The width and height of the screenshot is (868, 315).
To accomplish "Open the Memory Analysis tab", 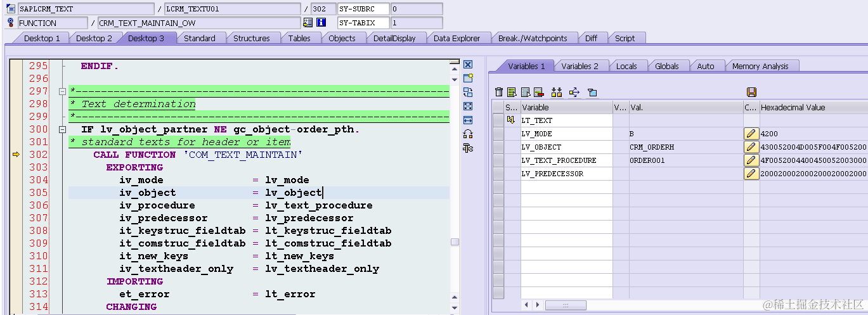I will pos(760,67).
